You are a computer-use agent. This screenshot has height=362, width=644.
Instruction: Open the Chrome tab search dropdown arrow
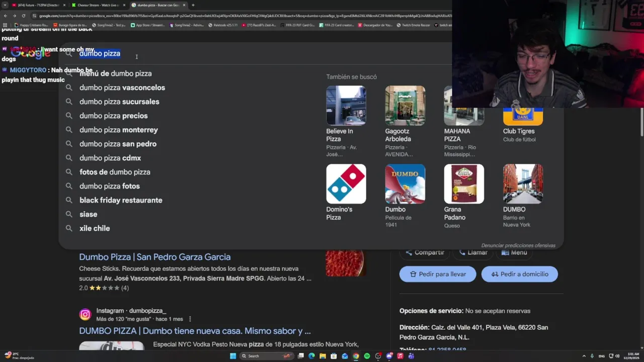click(x=5, y=5)
